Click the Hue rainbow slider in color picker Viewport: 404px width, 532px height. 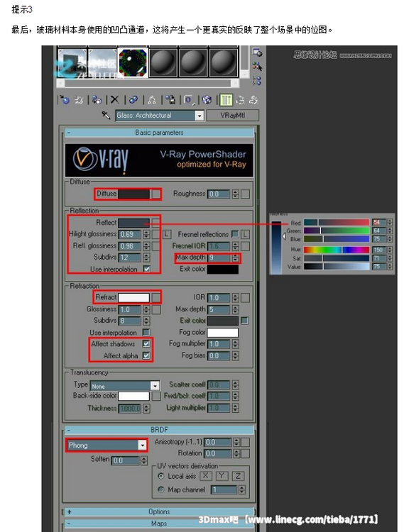tap(337, 250)
